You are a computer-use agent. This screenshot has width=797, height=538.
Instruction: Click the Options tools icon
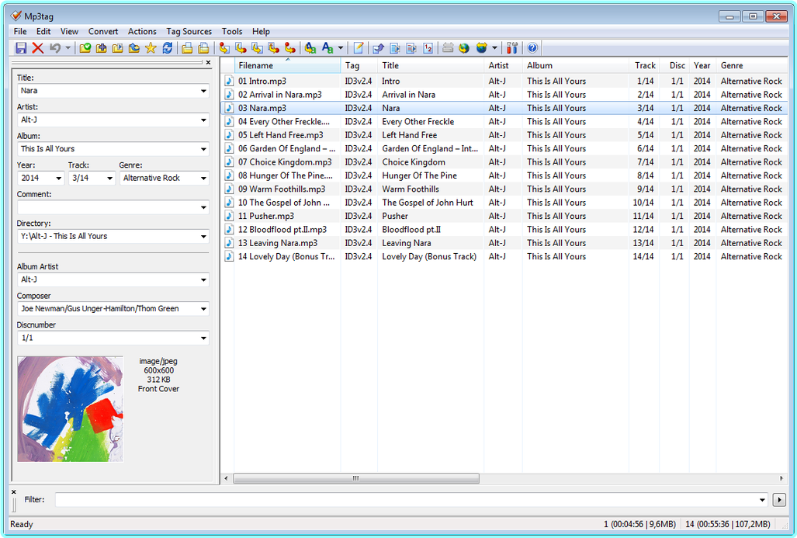click(512, 48)
